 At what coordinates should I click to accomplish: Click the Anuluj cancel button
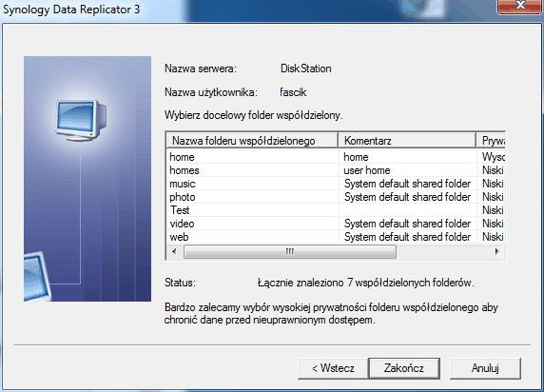[485, 368]
